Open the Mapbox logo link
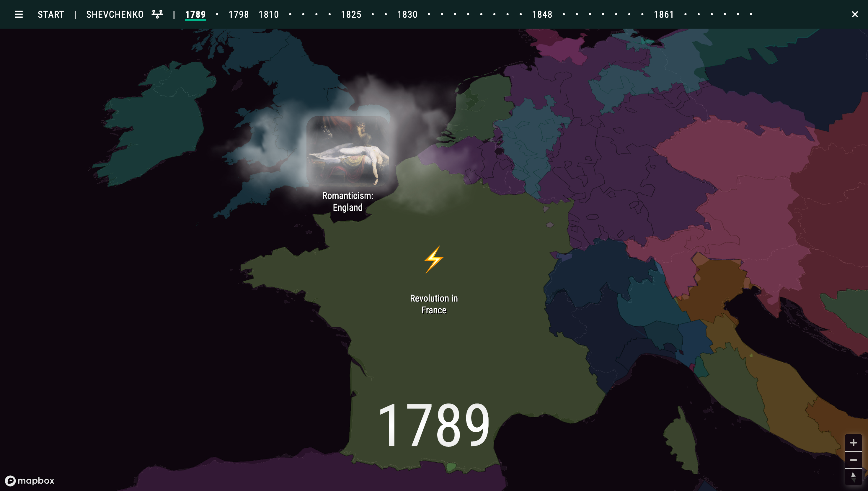This screenshot has height=491, width=868. (30, 481)
